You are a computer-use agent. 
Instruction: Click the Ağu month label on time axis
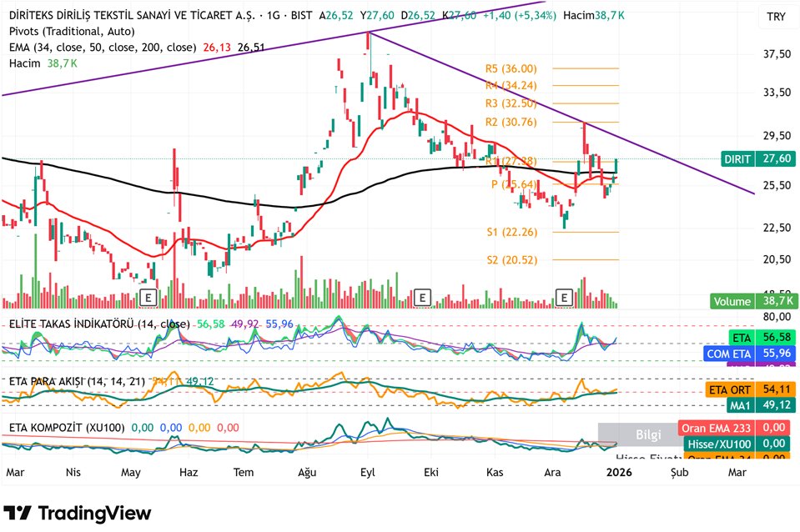click(307, 473)
